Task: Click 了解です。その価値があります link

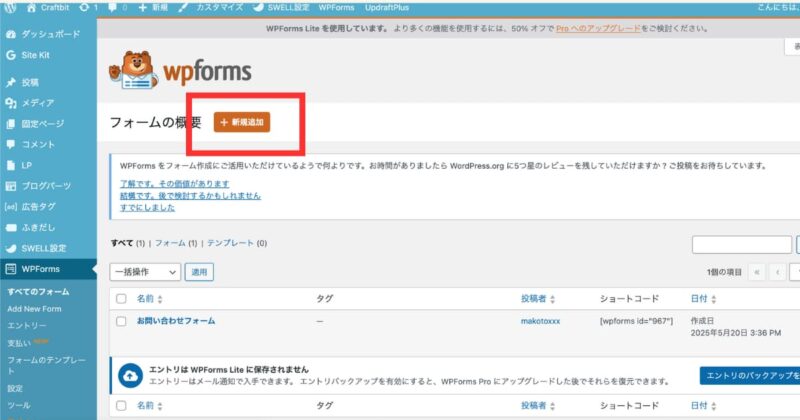Action: (174, 184)
